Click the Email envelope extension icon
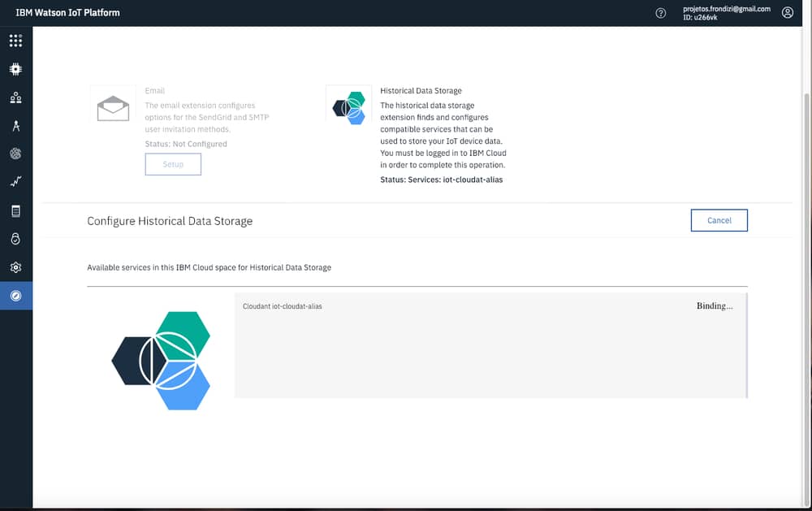The image size is (812, 511). [x=113, y=108]
